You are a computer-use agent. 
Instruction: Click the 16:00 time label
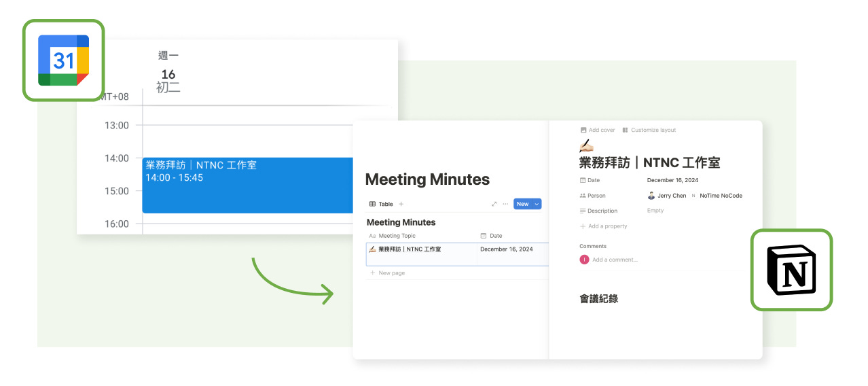(116, 224)
